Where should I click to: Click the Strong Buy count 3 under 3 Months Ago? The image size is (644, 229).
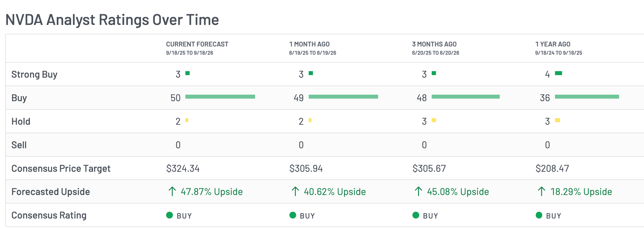[424, 74]
